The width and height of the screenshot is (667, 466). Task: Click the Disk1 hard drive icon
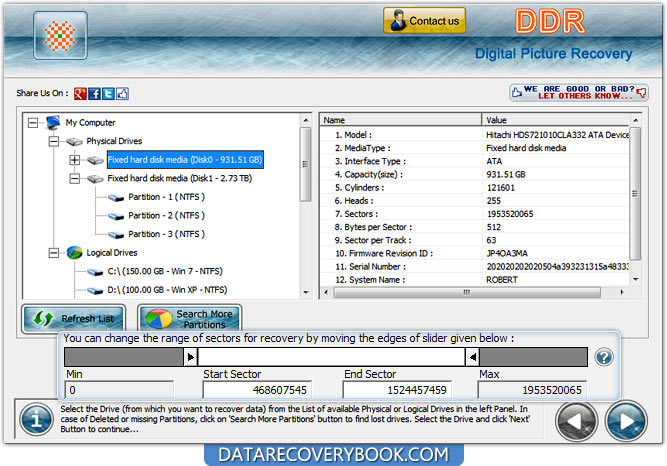95,179
